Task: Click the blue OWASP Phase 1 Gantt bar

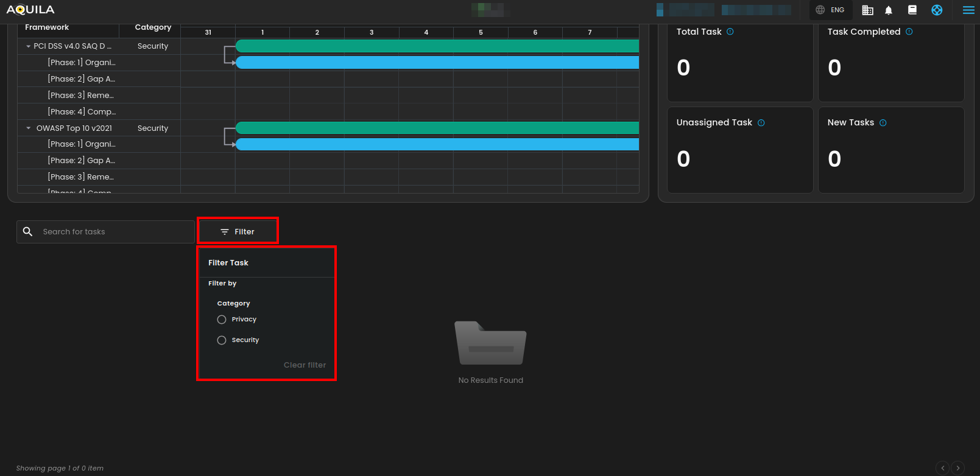Action: point(437,144)
